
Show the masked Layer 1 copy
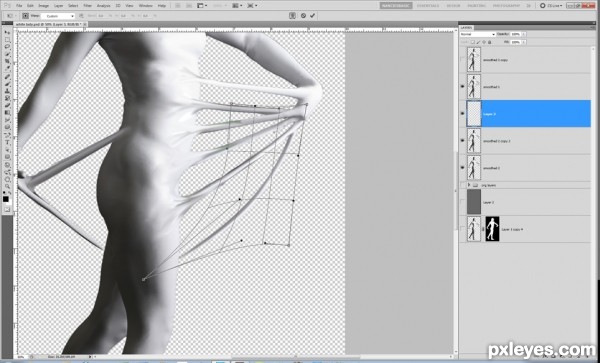pos(463,229)
